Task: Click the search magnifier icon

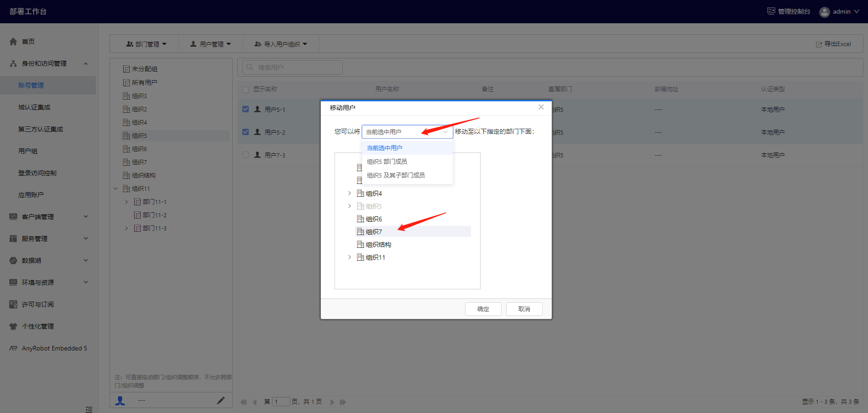Action: pyautogui.click(x=250, y=67)
